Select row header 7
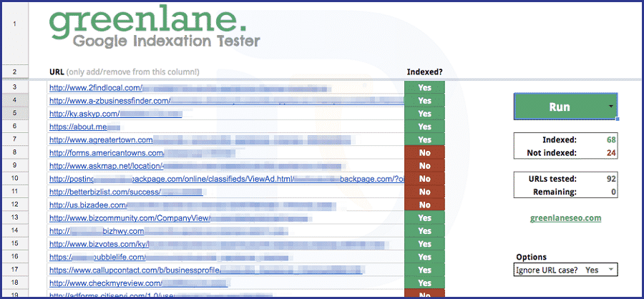 15,139
